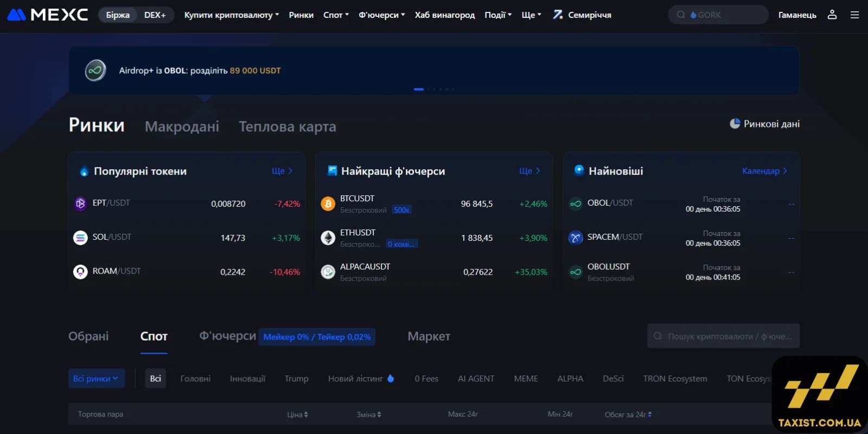Screen dimensions: 868x434
Task: Open the user account profile icon
Action: coord(832,15)
